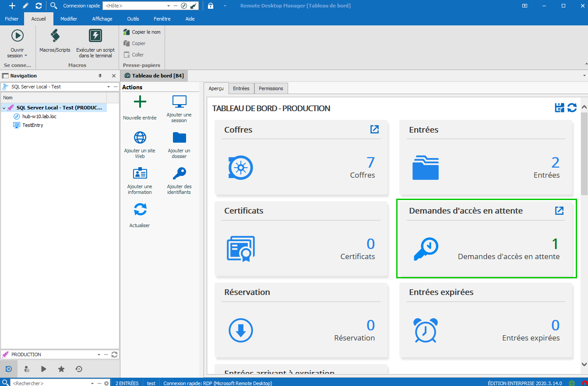Click the Nouvelle entrée plus icon
Screen dimensions: 588x386
tap(140, 102)
